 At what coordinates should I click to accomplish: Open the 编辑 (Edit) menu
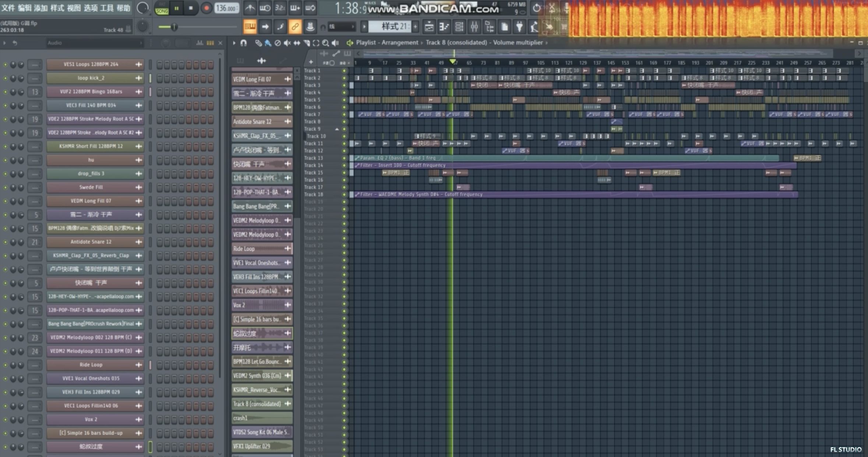click(x=25, y=8)
